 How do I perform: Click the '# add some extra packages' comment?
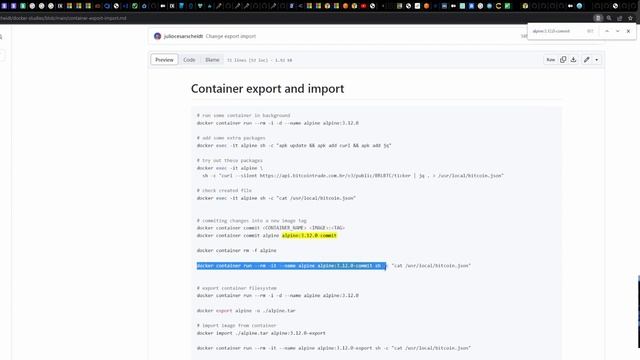231,138
